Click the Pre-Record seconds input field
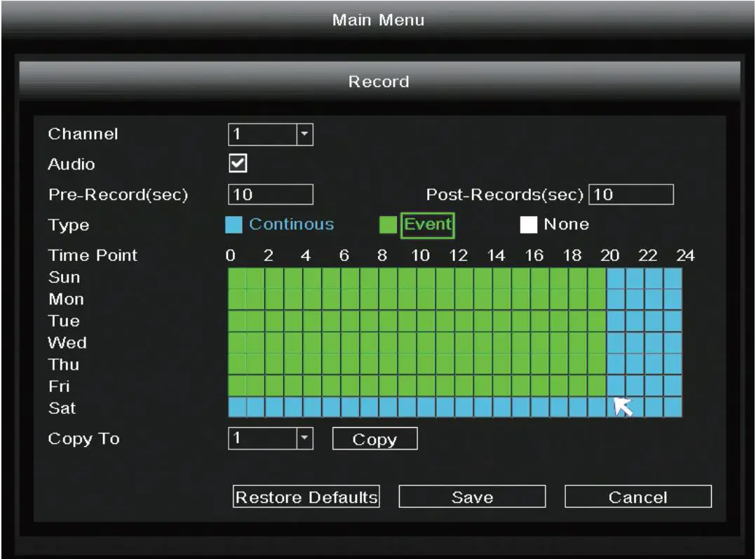This screenshot has height=559, width=756. (271, 194)
